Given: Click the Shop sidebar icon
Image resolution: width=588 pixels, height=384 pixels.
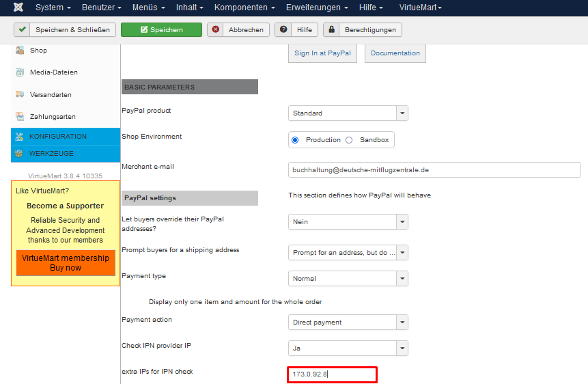Looking at the screenshot, I should [x=20, y=51].
